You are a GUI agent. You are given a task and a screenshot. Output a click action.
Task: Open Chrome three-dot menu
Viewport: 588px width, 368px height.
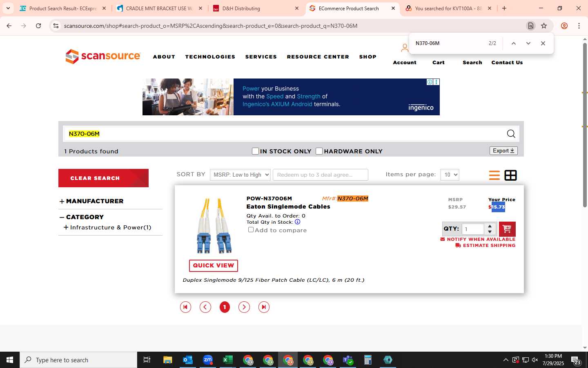(579, 26)
